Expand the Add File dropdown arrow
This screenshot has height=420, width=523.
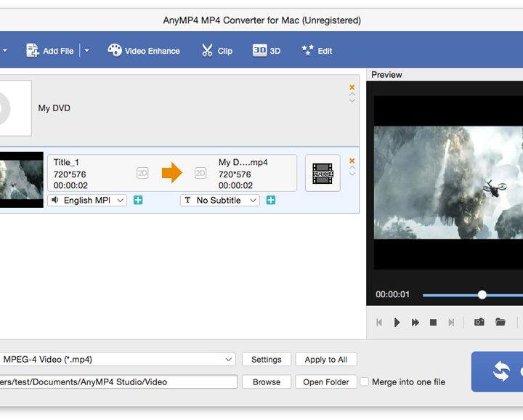[x=86, y=51]
